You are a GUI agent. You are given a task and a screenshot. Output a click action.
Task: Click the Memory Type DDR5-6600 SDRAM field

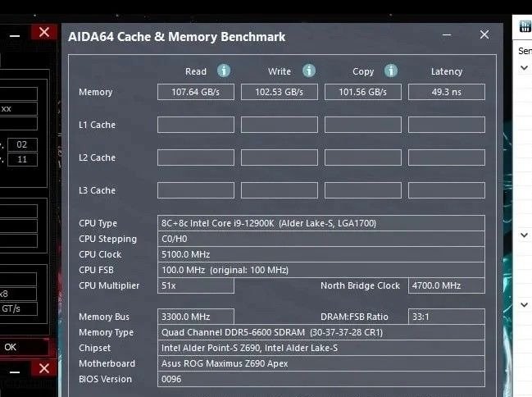321,332
